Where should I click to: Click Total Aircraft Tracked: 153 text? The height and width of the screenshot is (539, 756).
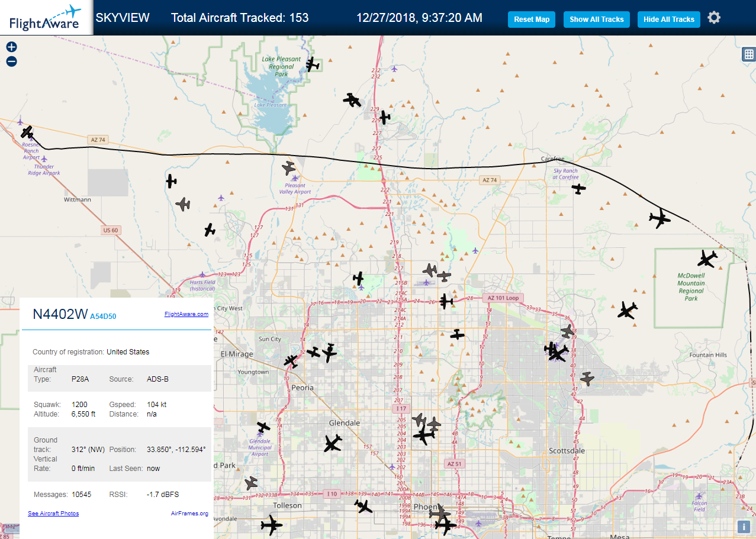pyautogui.click(x=240, y=18)
